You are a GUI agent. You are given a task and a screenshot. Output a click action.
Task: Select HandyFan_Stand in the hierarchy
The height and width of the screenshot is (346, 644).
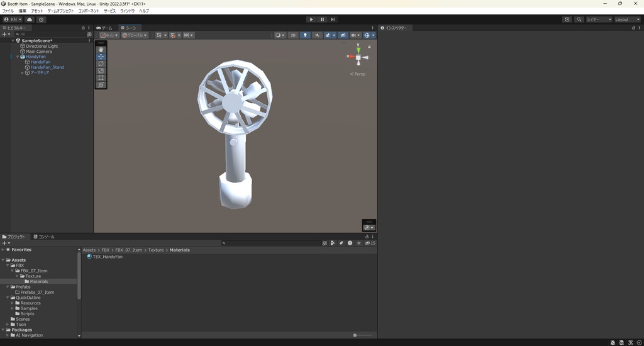[47, 67]
